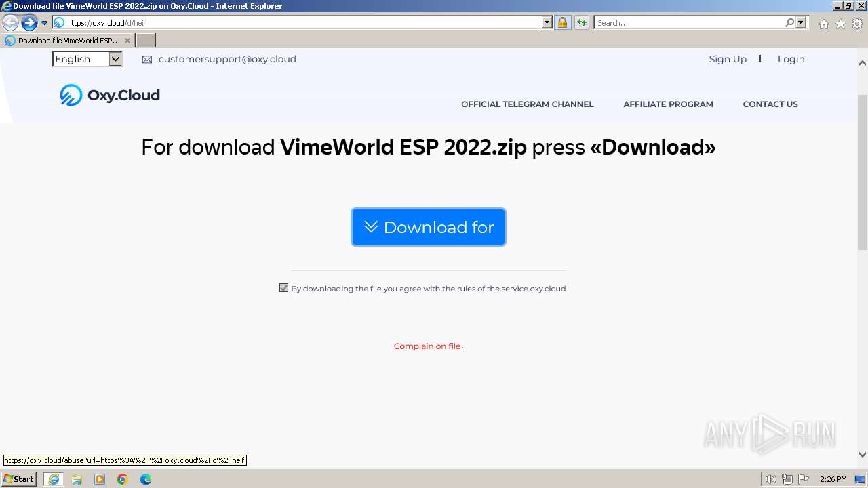
Task: Open the English language dropdown
Action: 87,59
